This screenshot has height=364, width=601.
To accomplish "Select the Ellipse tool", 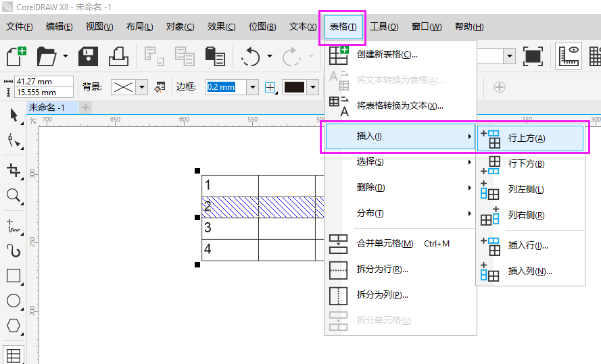I will [14, 301].
